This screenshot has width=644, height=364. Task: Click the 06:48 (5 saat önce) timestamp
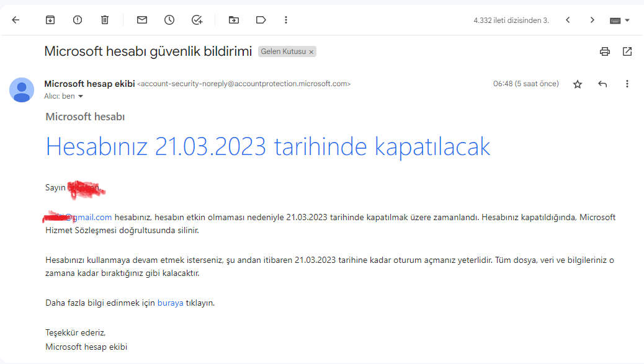[x=525, y=84]
